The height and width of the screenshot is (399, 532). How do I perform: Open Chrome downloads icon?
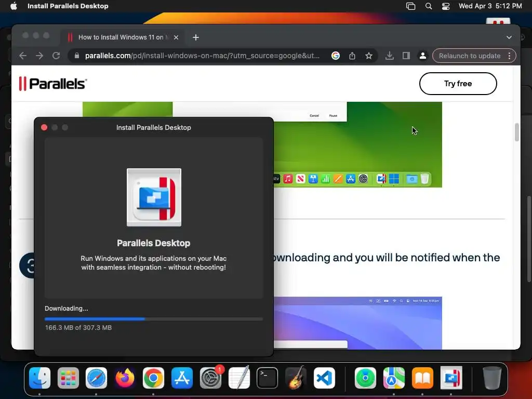point(390,56)
